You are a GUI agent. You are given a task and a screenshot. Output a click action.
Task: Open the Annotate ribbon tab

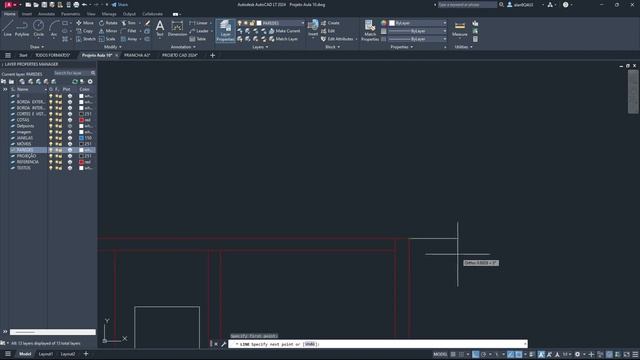tap(46, 14)
